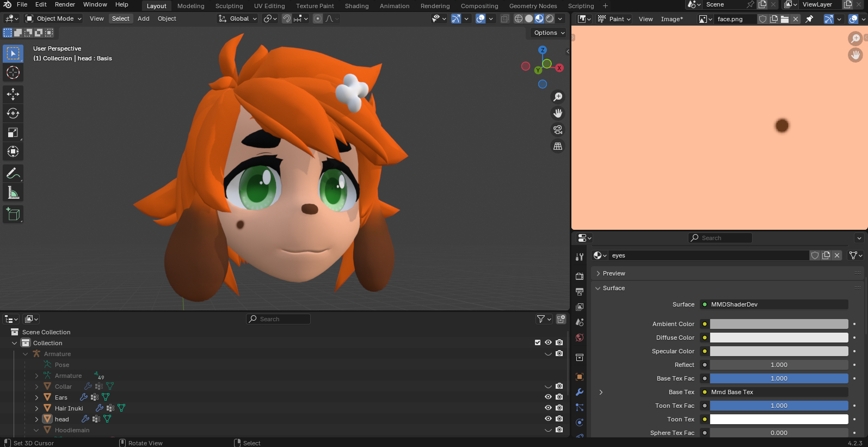Toggle Collection visibility eye icon
Viewport: 868px width, 447px height.
[548, 342]
